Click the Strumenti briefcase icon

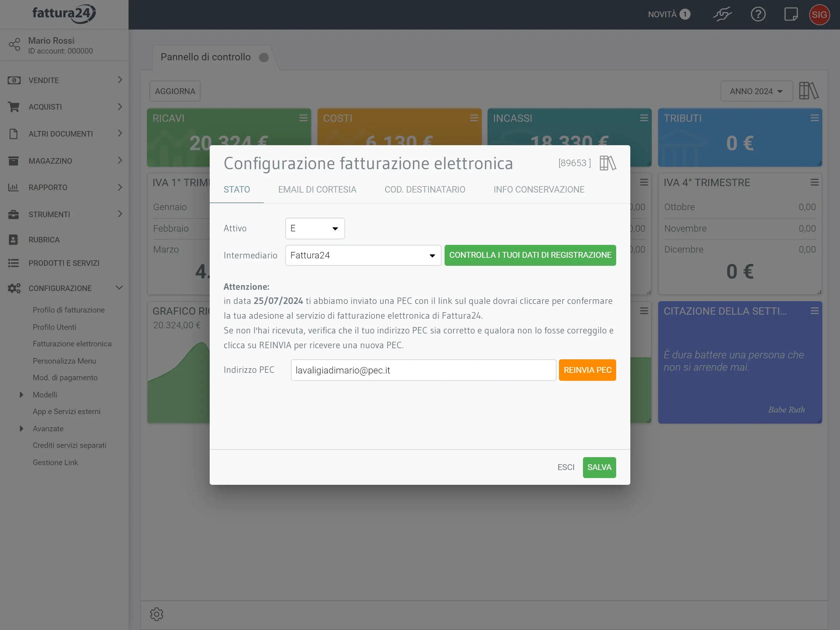click(13, 214)
